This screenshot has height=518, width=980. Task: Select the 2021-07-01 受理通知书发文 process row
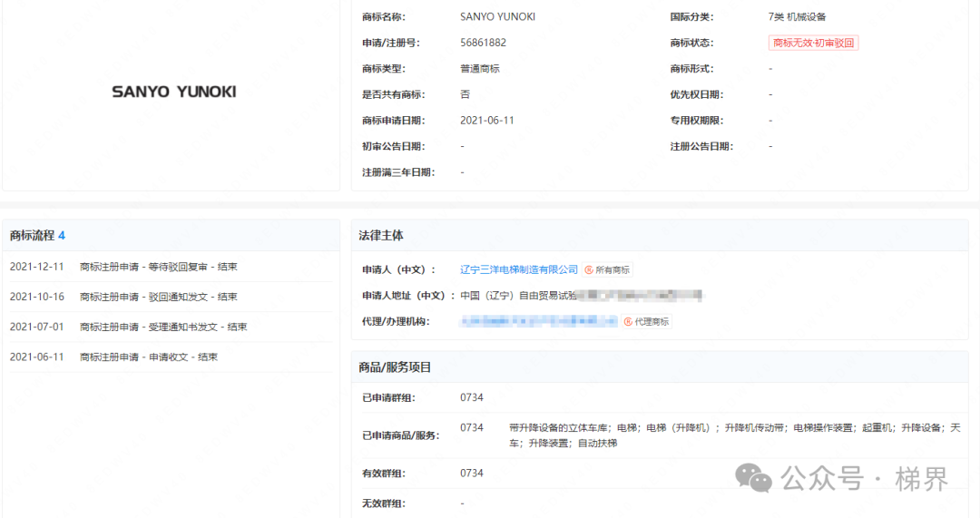coord(171,327)
